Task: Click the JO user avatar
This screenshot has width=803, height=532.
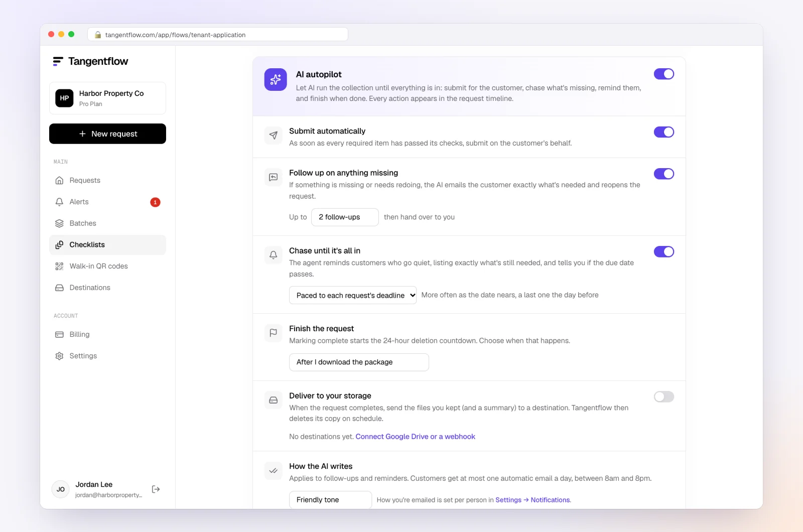Action: coord(61,489)
